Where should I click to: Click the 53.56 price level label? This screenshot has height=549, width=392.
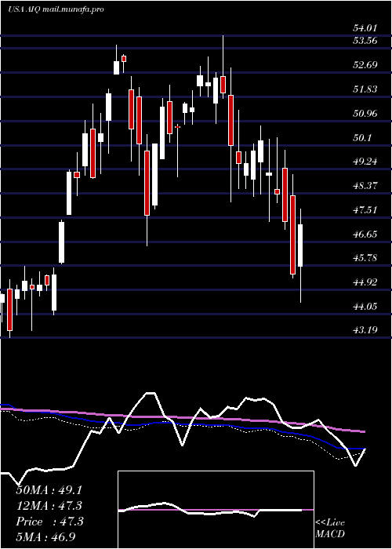(x=365, y=41)
